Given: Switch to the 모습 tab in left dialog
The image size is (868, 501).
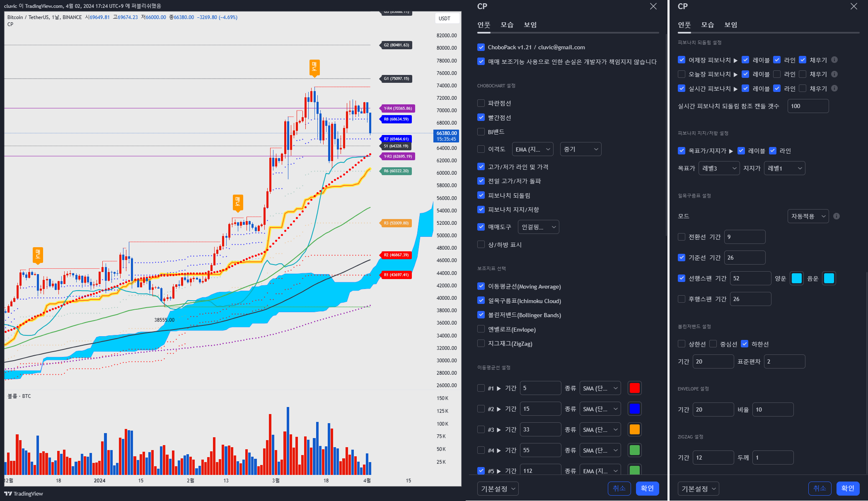Looking at the screenshot, I should tap(507, 25).
